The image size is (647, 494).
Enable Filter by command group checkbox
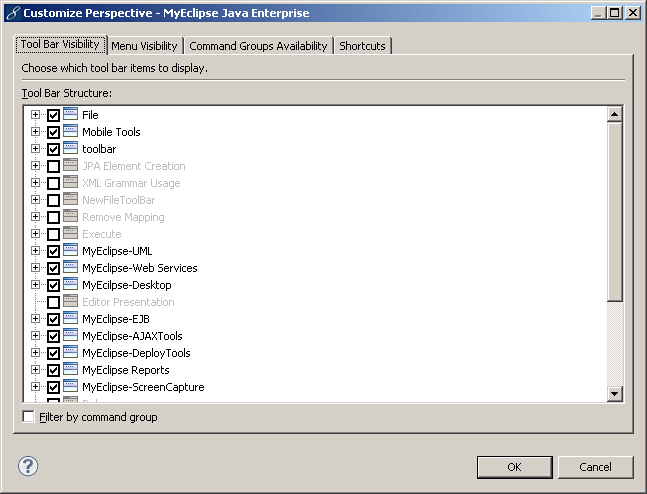pyautogui.click(x=28, y=416)
